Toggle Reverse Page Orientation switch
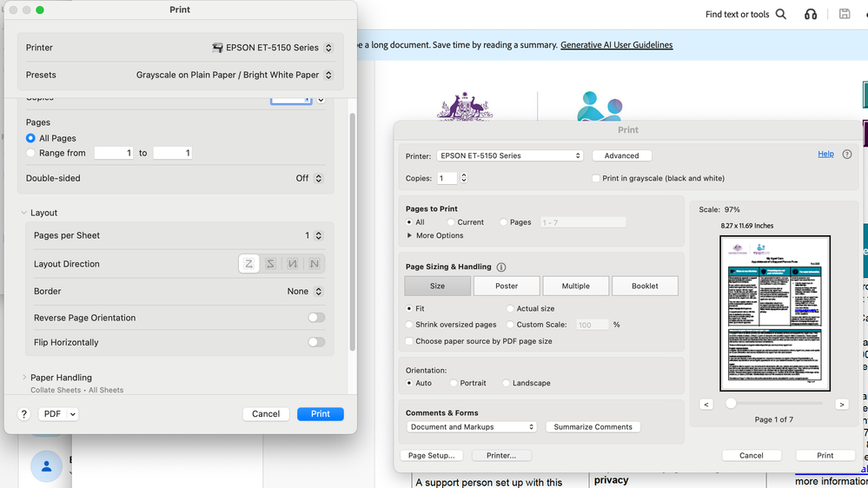 coord(316,318)
